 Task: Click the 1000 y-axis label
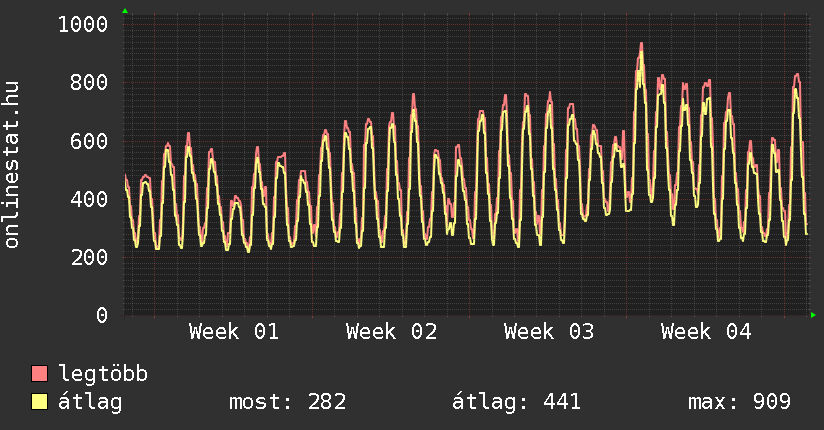(83, 24)
